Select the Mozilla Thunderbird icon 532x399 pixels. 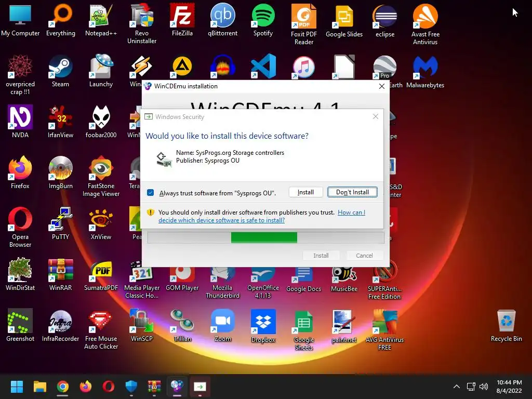pos(222,284)
